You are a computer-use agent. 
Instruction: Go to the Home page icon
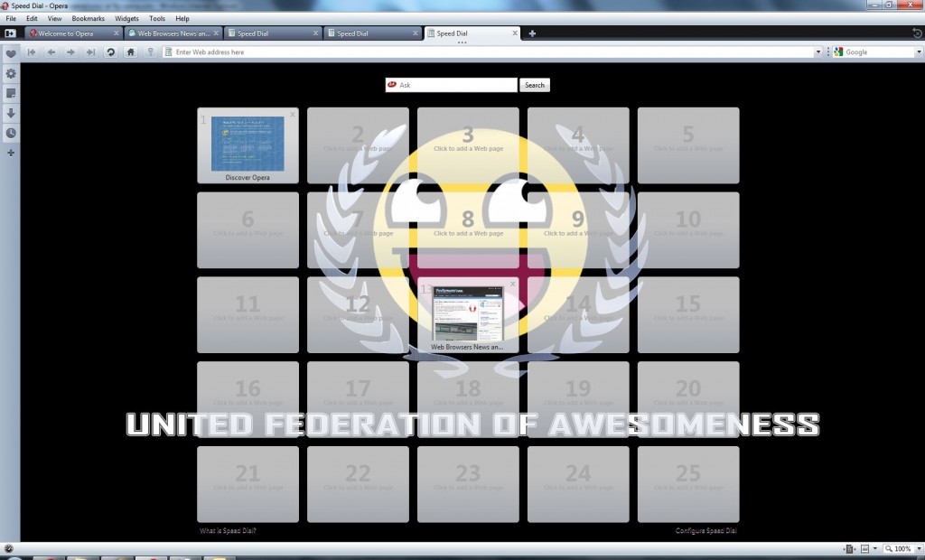coord(131,52)
